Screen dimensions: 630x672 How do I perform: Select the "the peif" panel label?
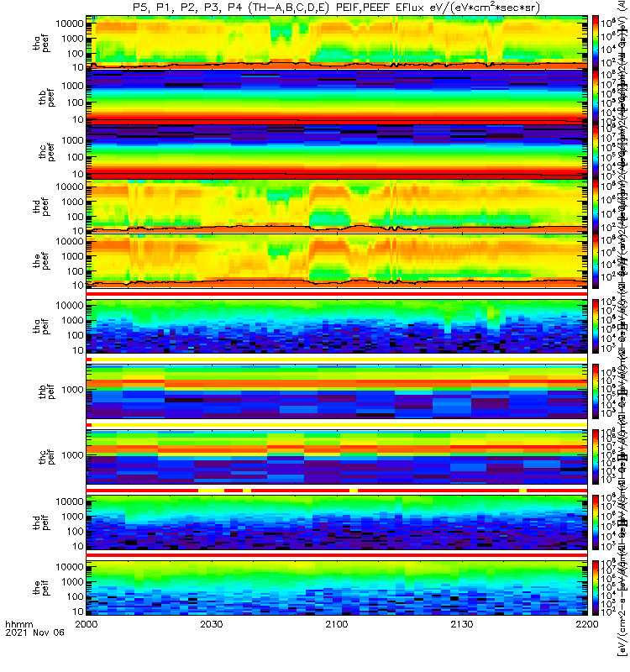(41, 587)
